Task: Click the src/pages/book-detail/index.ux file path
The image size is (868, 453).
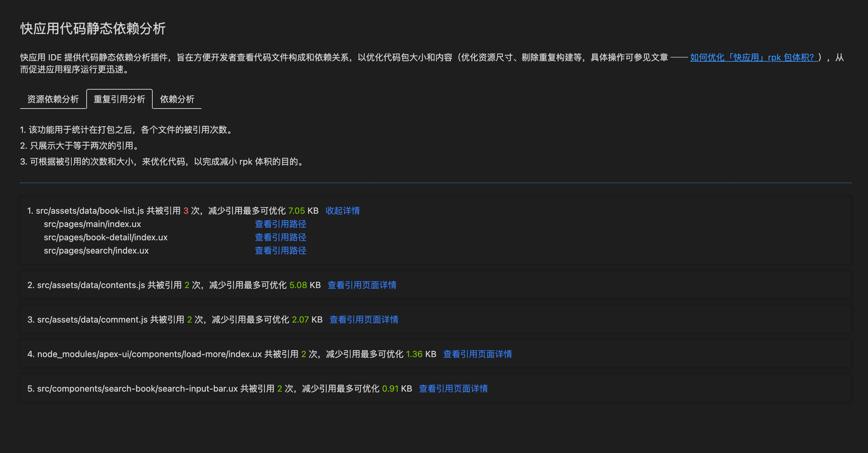Action: [x=106, y=237]
